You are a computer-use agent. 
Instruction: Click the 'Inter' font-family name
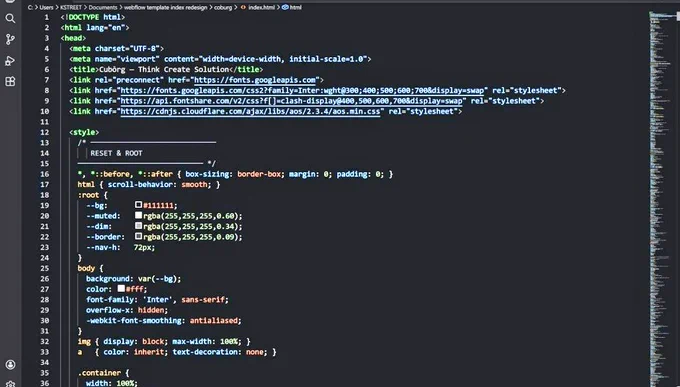coord(157,299)
